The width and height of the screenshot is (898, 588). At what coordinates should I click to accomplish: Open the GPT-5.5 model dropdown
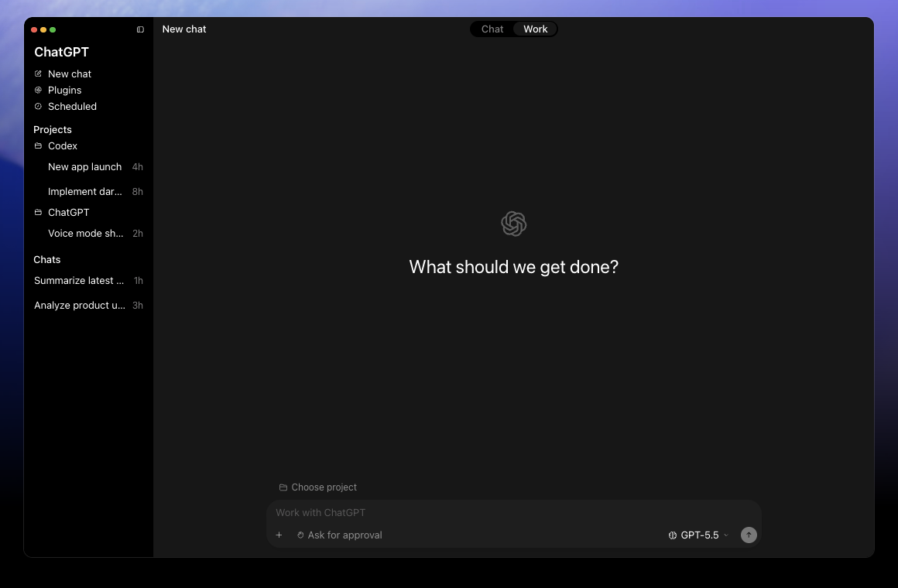(x=699, y=535)
